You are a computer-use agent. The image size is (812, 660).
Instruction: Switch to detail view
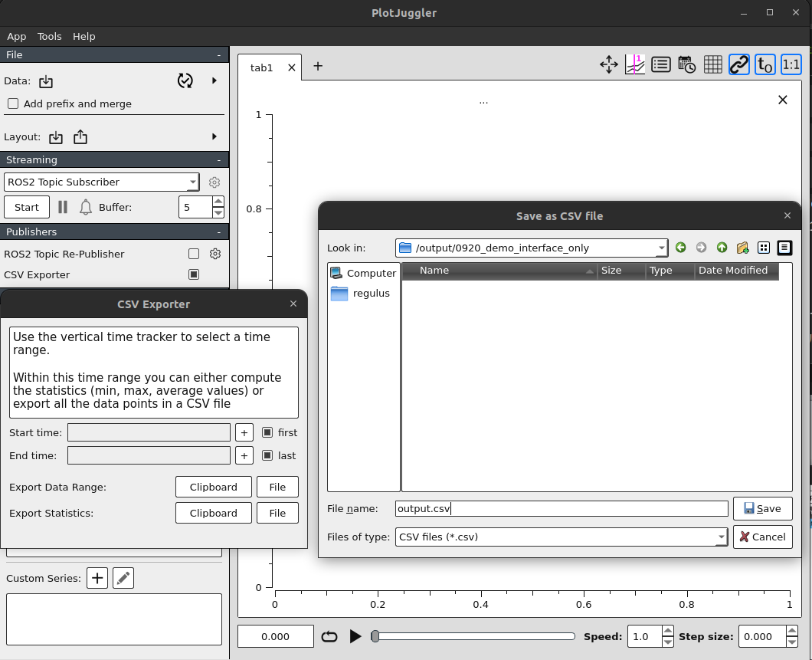coord(784,248)
